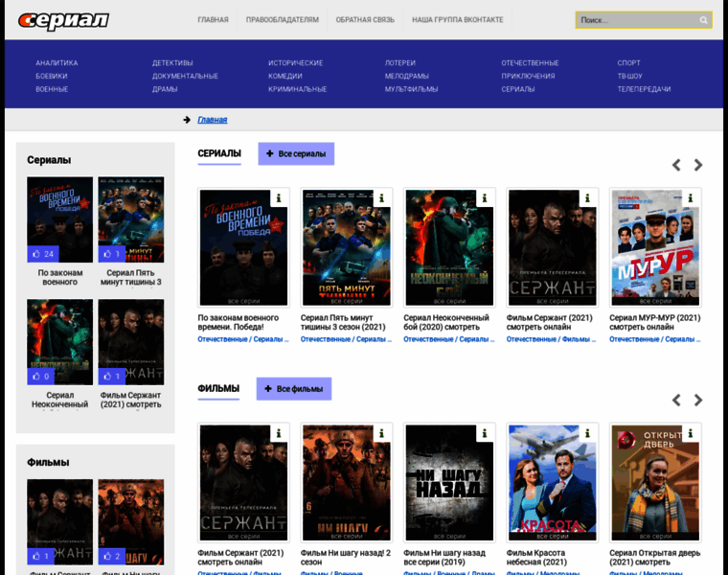Click info icon on Ни шагу назад poster
Screen dimensions: 728x575
tap(484, 433)
